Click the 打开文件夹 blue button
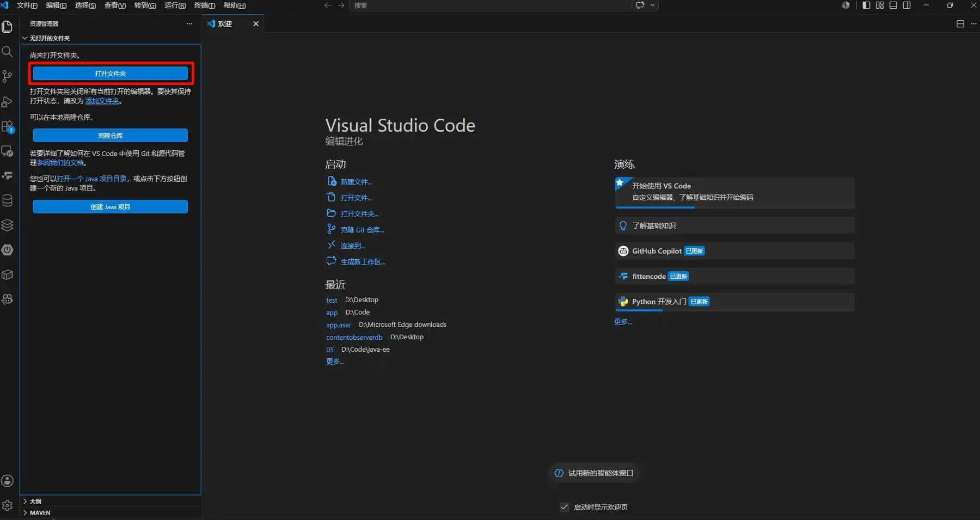This screenshot has width=980, height=520. click(111, 74)
